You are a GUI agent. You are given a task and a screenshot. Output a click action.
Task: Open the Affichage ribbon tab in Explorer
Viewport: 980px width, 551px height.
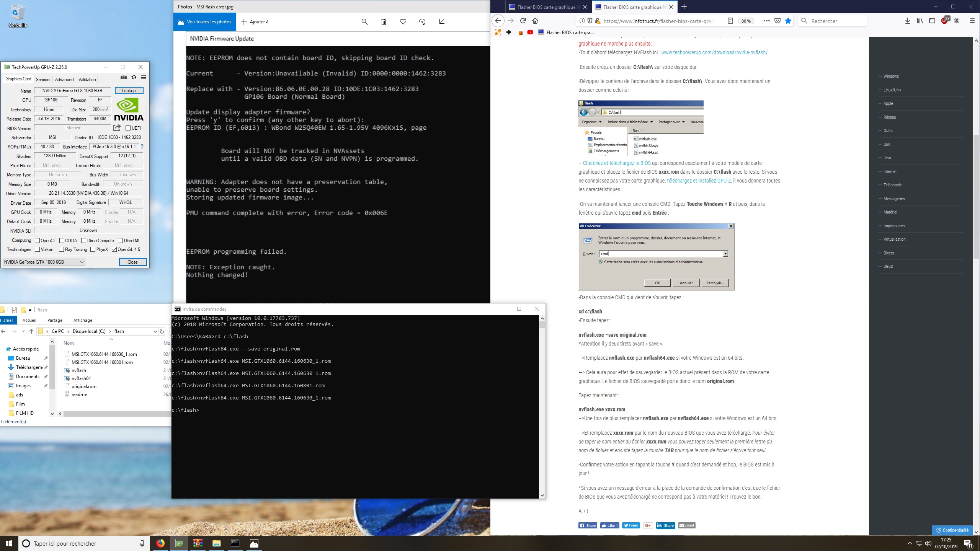click(x=83, y=320)
